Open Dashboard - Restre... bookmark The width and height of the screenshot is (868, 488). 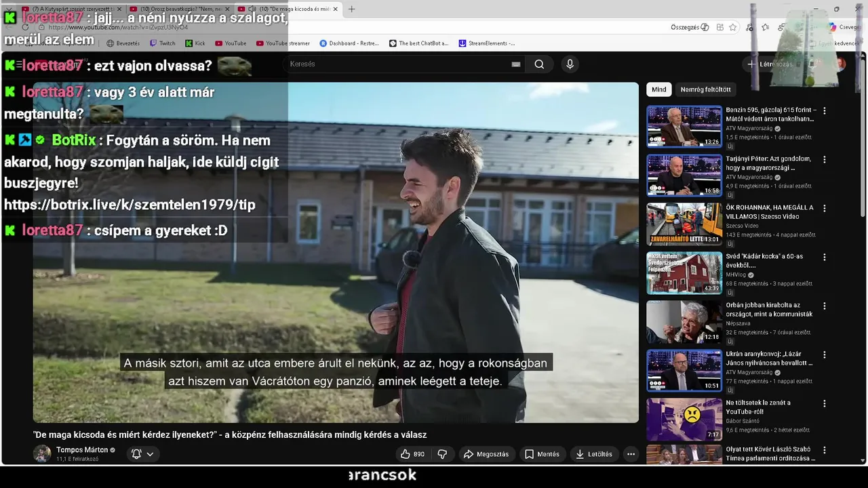(x=349, y=43)
